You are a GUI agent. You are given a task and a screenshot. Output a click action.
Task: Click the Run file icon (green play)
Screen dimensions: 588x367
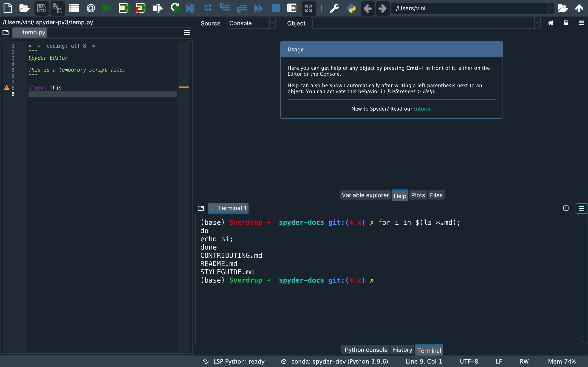tap(106, 8)
